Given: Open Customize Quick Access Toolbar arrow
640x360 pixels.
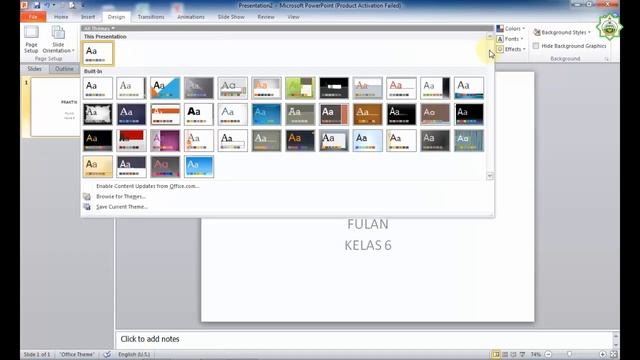Looking at the screenshot, I should tap(83, 5).
